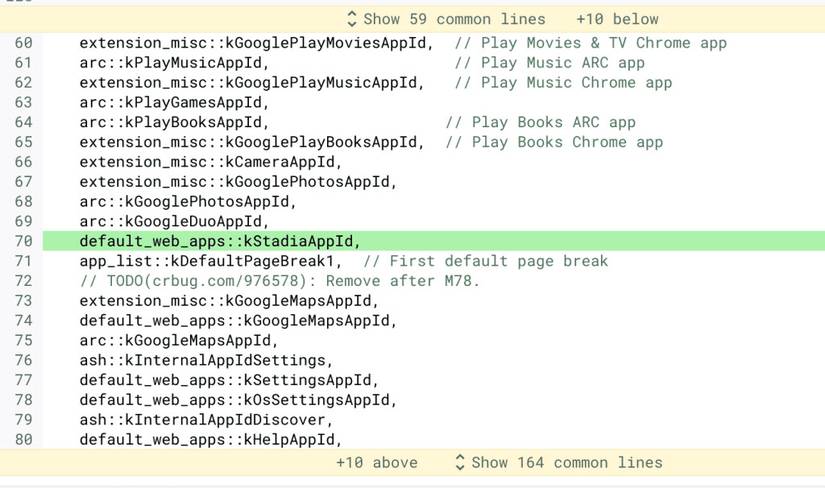The width and height of the screenshot is (825, 488).
Task: Select line number 78
Action: pyautogui.click(x=23, y=400)
